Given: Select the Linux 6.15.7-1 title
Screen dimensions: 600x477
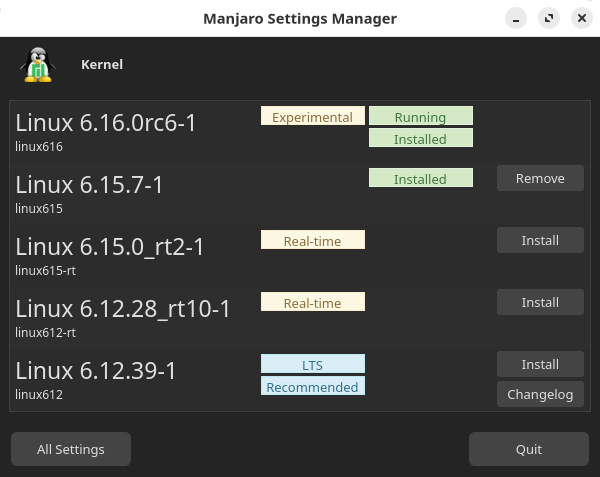Looking at the screenshot, I should 89,185.
